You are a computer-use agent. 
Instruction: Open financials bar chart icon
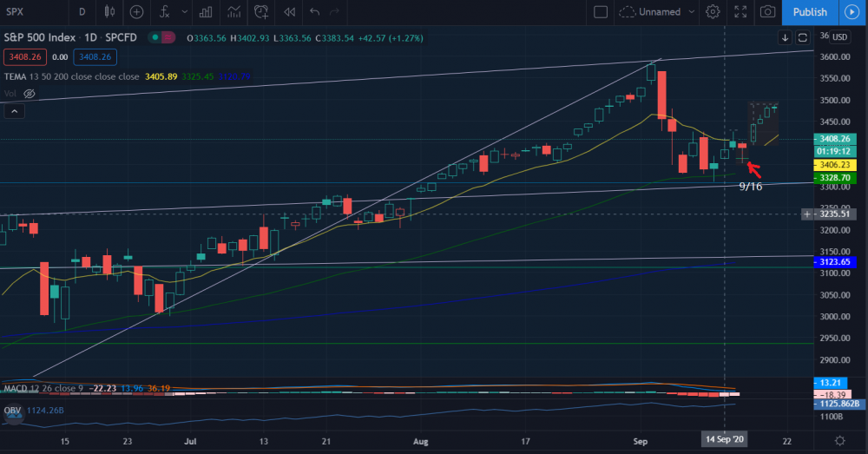coord(205,12)
